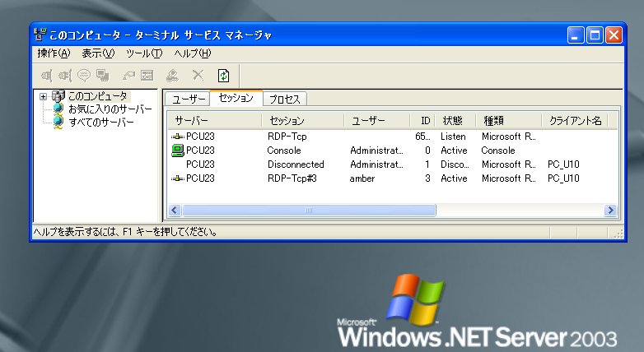The image size is (644, 352).
Task: Click user amber in the session list
Action: point(362,178)
